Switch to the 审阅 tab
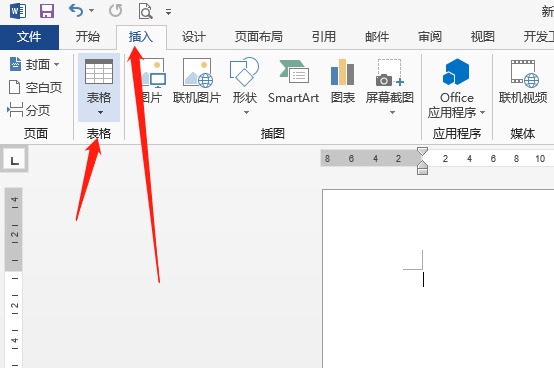554x368 pixels. pyautogui.click(x=430, y=37)
